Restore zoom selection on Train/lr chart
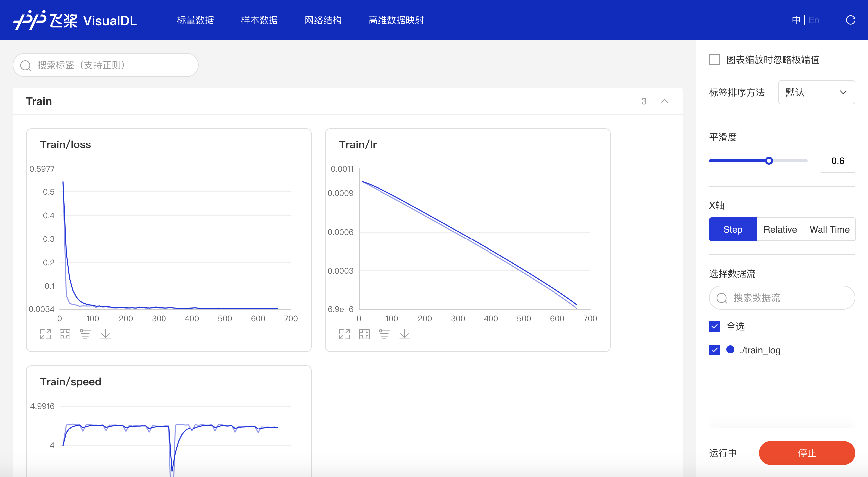This screenshot has width=868, height=477. point(364,334)
